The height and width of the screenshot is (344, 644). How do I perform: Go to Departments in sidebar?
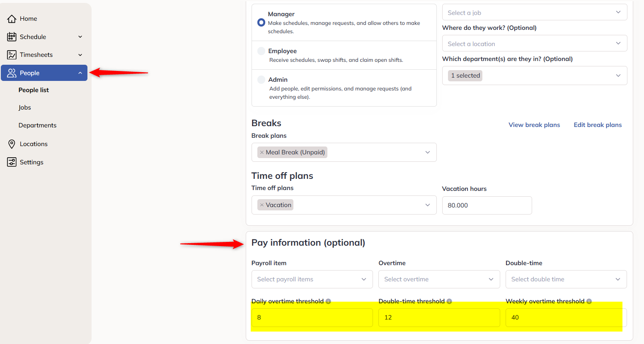[37, 125]
